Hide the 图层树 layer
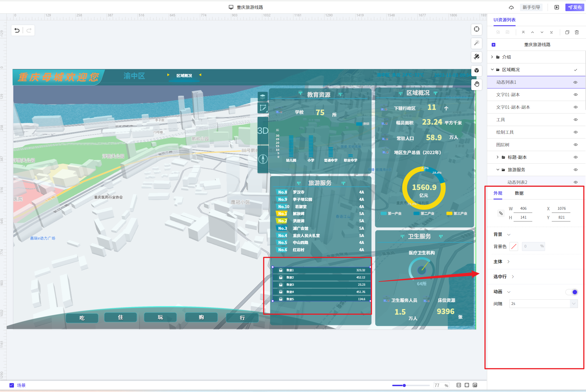The height and width of the screenshot is (392, 586). [575, 145]
